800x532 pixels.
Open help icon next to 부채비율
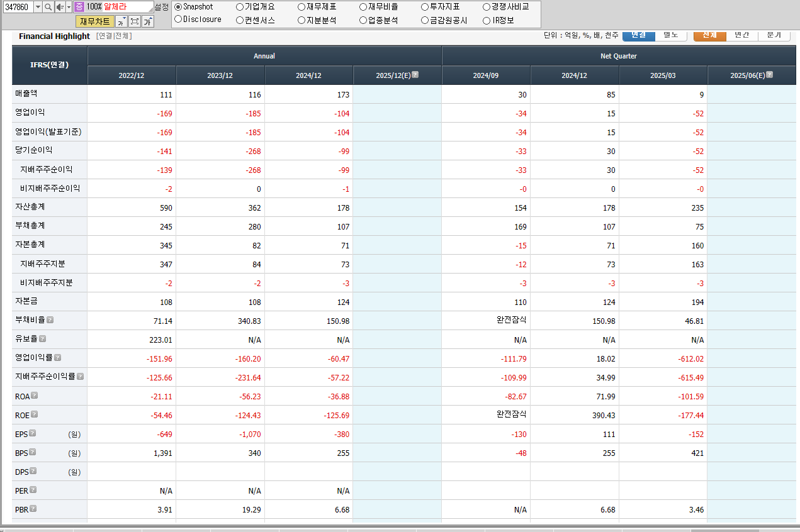[50, 319]
